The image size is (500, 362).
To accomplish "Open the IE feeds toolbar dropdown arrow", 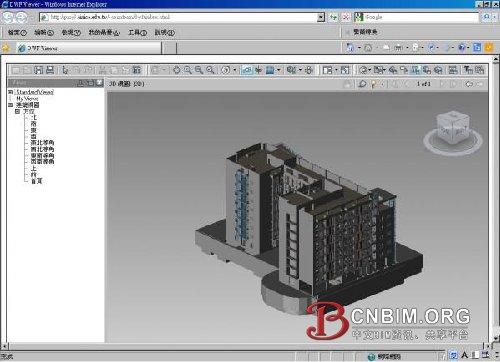I will (376, 48).
